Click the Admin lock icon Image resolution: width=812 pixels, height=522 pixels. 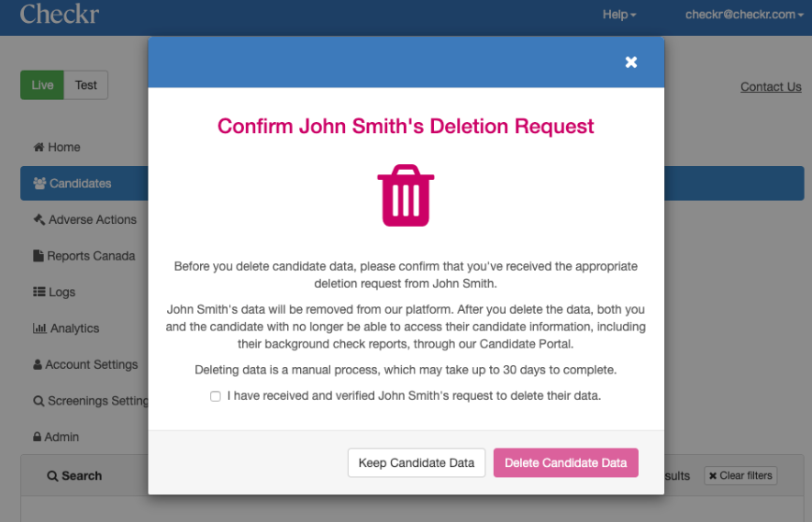click(x=38, y=438)
